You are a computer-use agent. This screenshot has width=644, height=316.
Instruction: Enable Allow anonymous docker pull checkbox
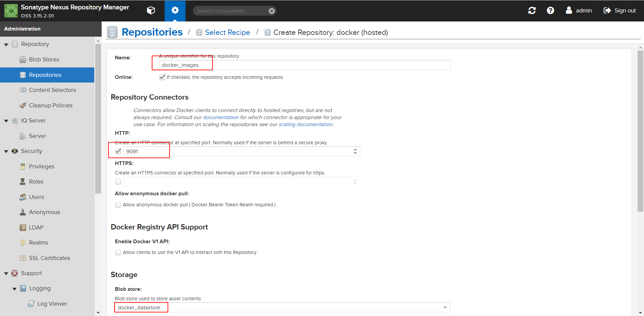click(x=118, y=205)
